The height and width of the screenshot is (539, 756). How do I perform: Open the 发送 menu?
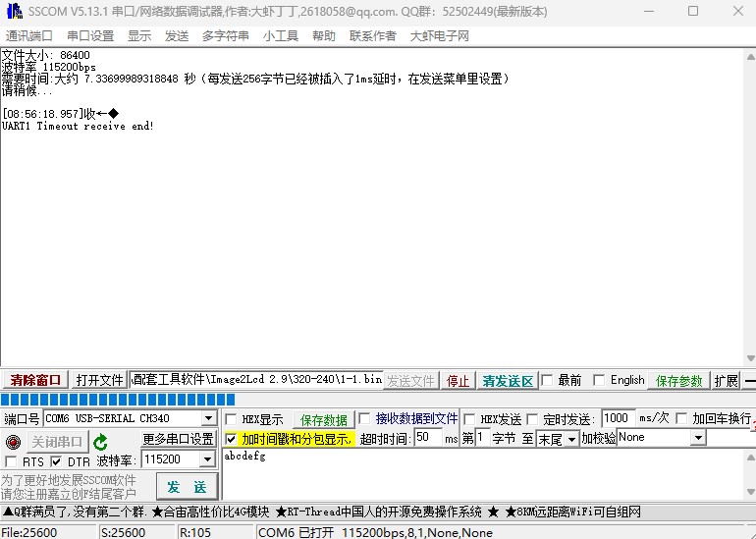(177, 36)
